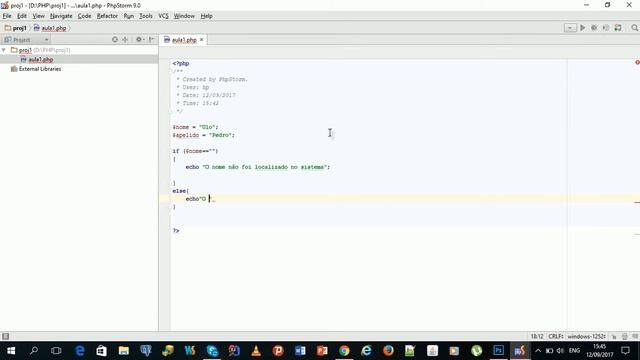Open the File menu
Viewport: 640px width, 360px height.
click(x=7, y=16)
